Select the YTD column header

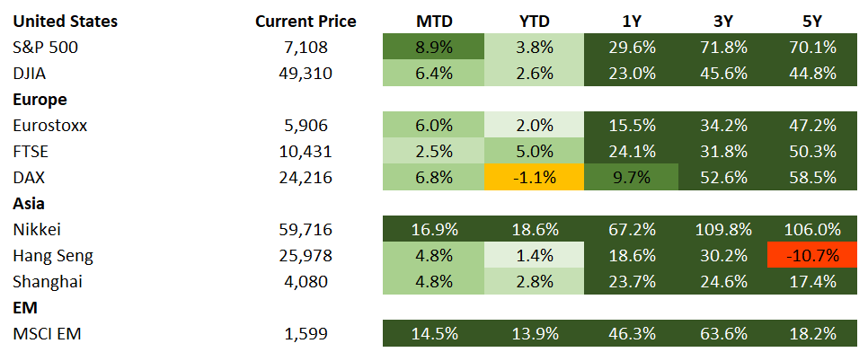click(x=534, y=21)
